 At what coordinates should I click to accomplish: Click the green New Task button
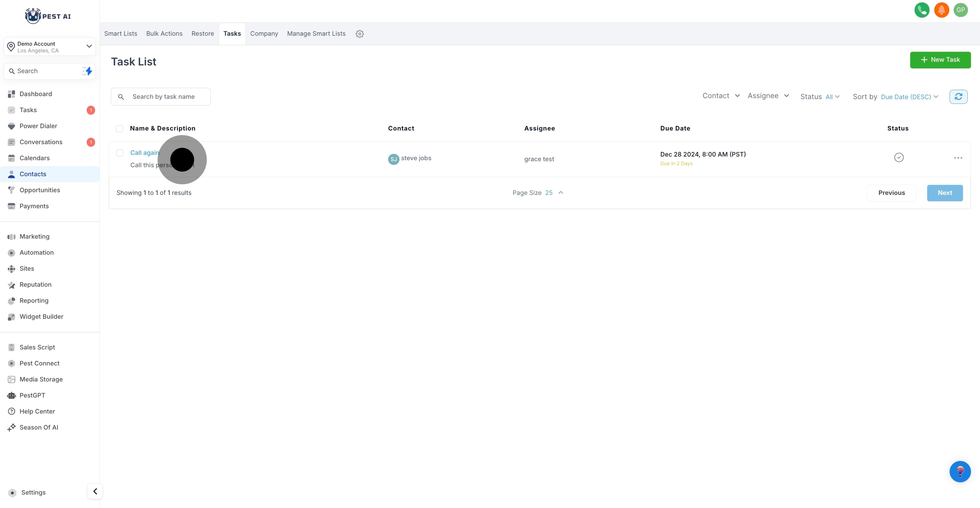click(940, 60)
